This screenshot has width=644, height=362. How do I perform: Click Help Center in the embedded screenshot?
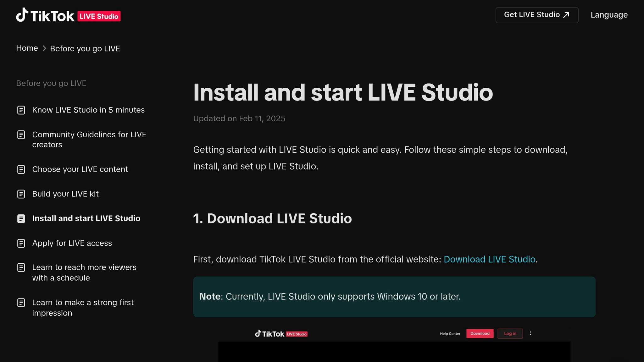(450, 334)
